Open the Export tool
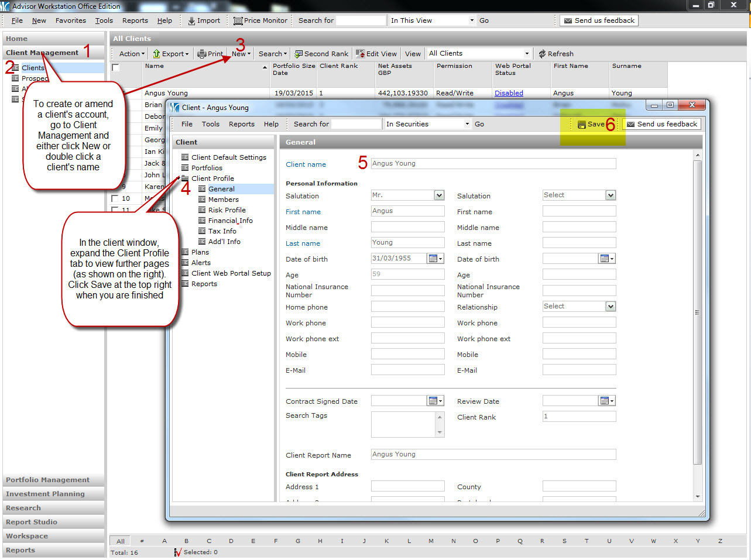 pos(170,54)
